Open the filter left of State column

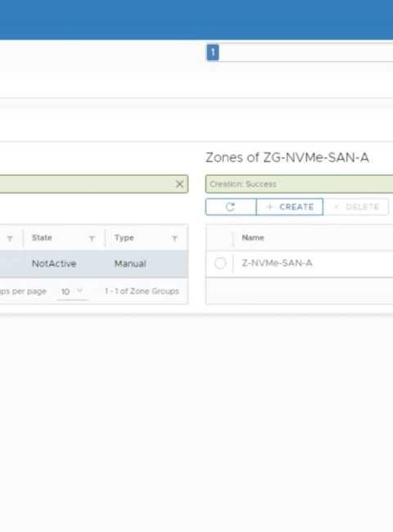coord(10,239)
